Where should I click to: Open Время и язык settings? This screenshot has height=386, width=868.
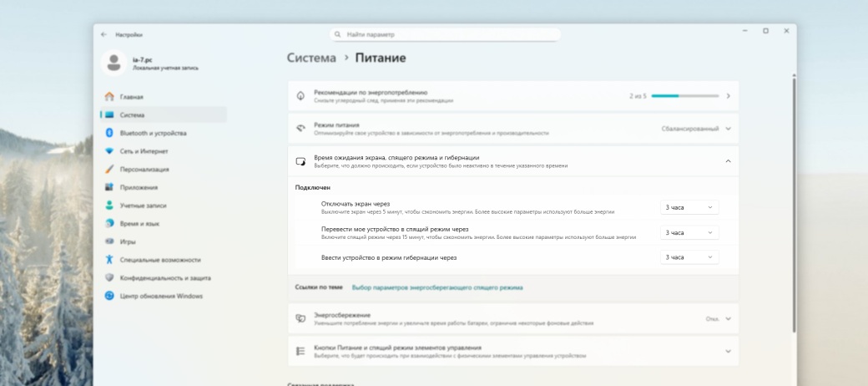[140, 223]
